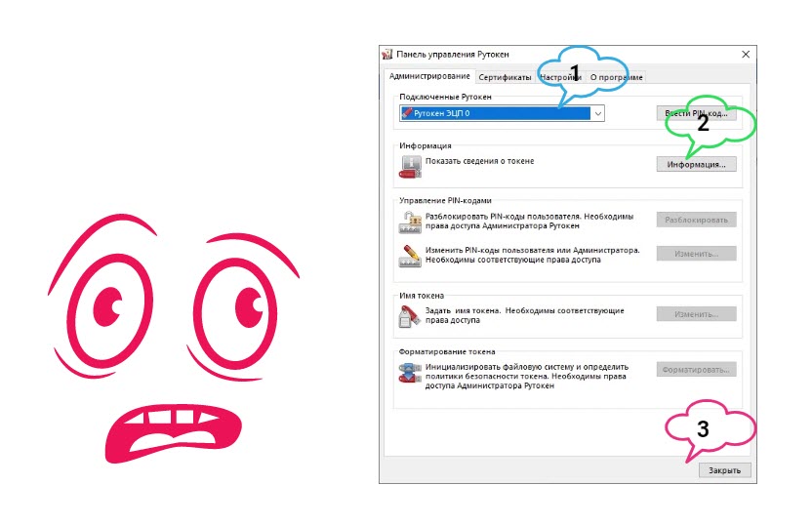Click the Имя токена group label
Screen dimensions: 812x526
point(422,296)
